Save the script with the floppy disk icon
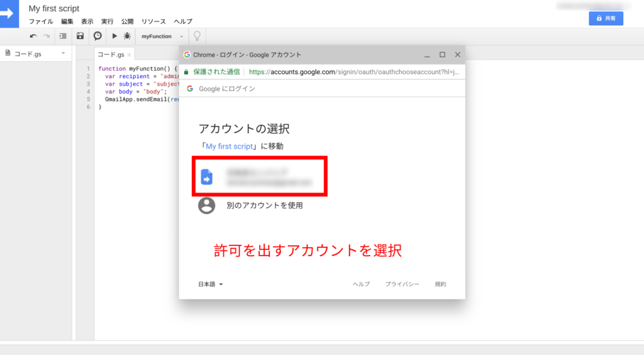The width and height of the screenshot is (644, 355). point(80,37)
